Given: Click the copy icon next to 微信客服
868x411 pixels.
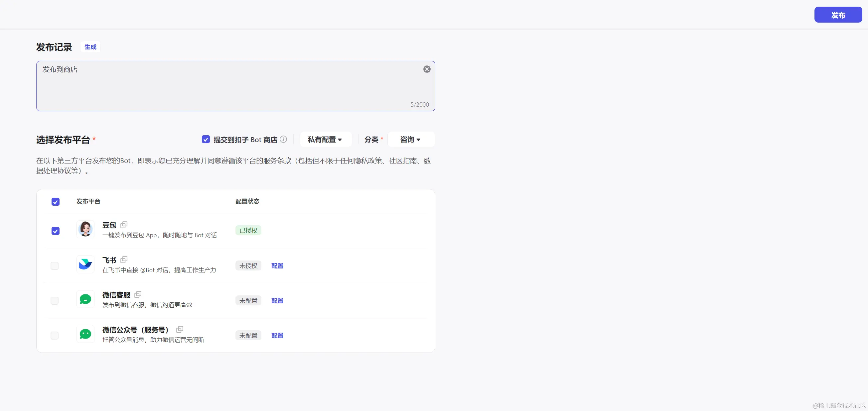Looking at the screenshot, I should (138, 294).
